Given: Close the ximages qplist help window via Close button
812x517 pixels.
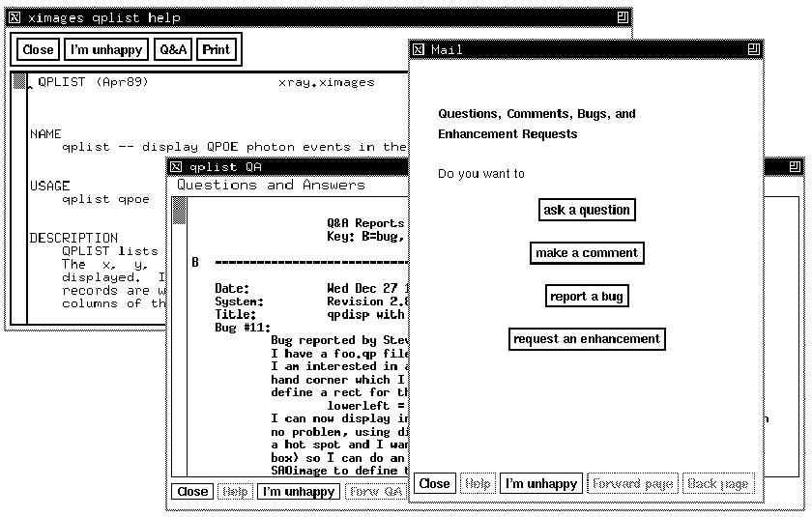Looking at the screenshot, I should (39, 50).
